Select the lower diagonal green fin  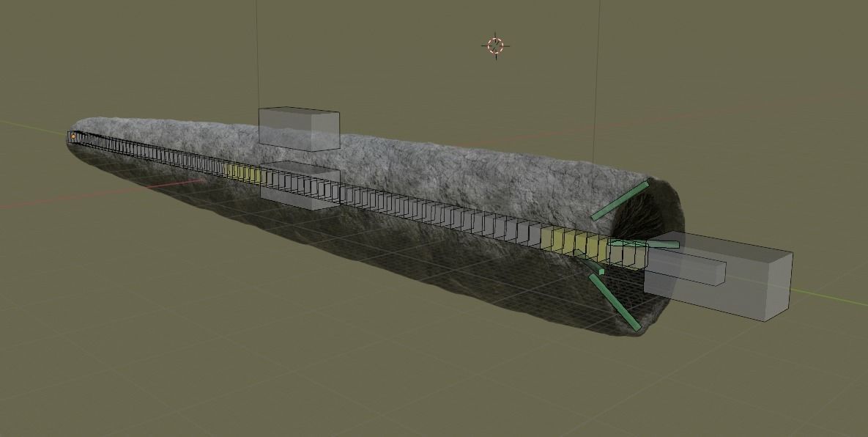(x=615, y=302)
